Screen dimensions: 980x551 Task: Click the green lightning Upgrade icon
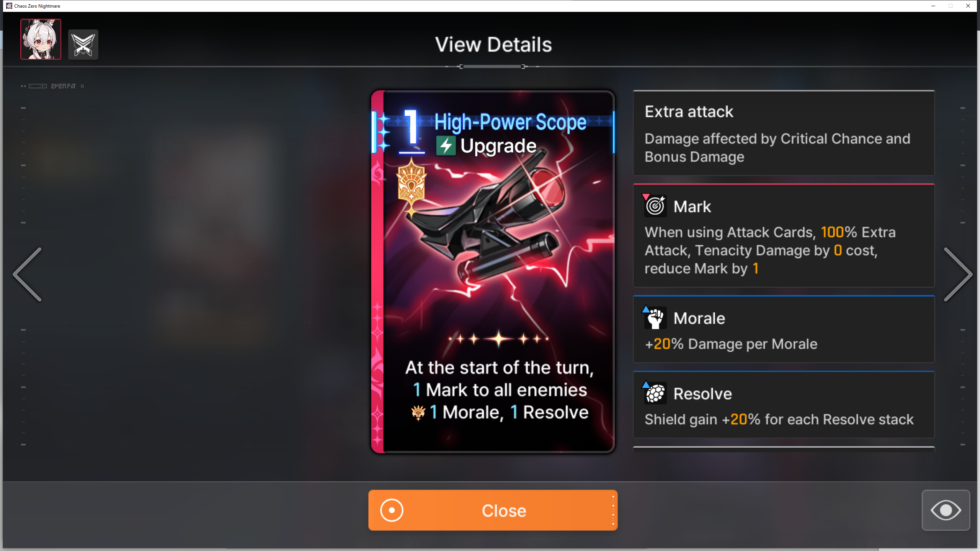[446, 146]
